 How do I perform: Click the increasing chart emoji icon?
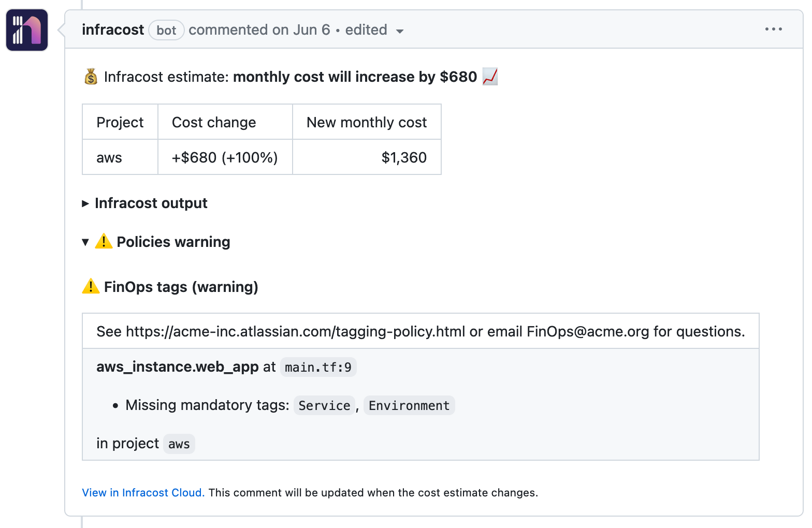490,77
